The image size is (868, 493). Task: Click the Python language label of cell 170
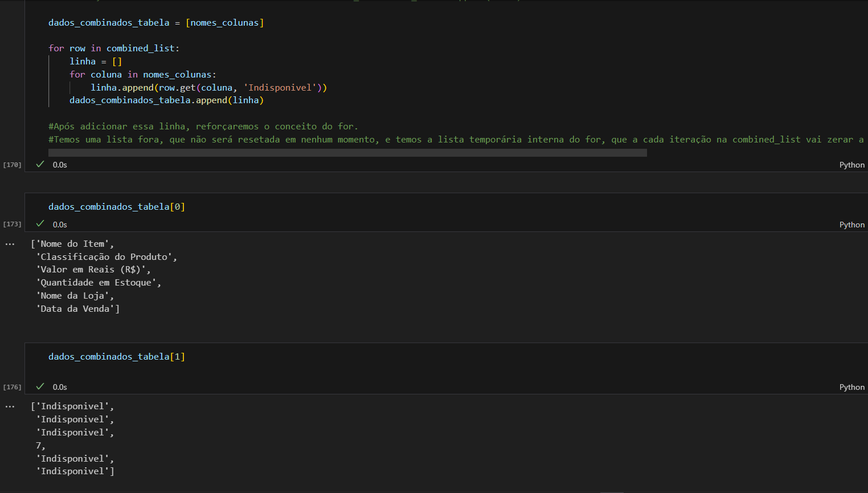[x=851, y=165]
